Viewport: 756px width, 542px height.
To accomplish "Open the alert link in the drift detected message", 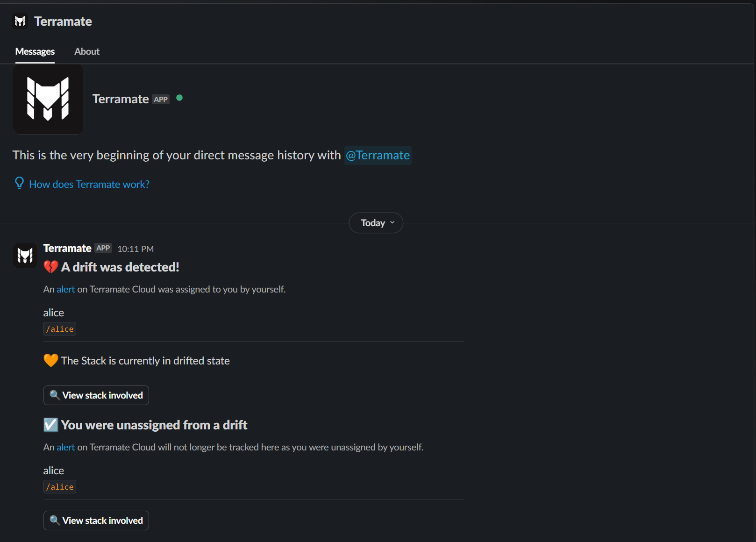I will pos(65,289).
